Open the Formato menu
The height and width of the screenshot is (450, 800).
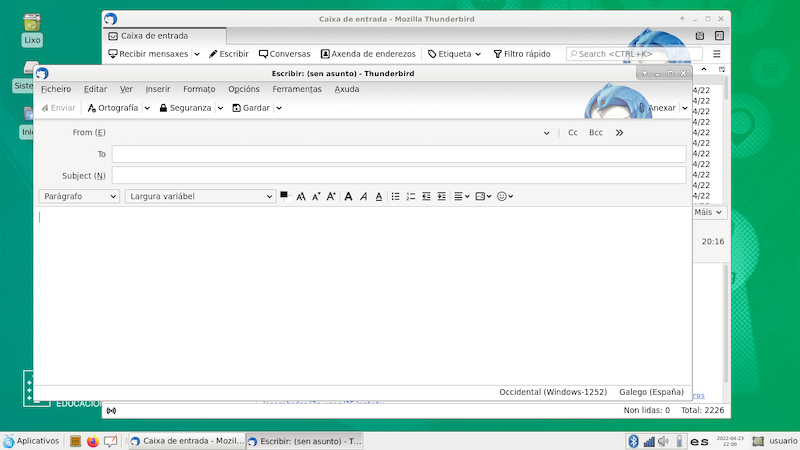tap(199, 89)
